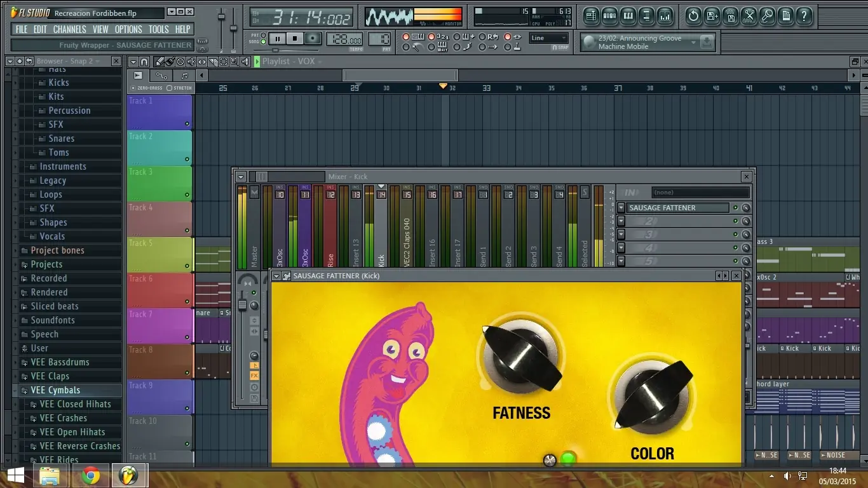Open the VIEW menu
The height and width of the screenshot is (488, 868).
tap(100, 29)
